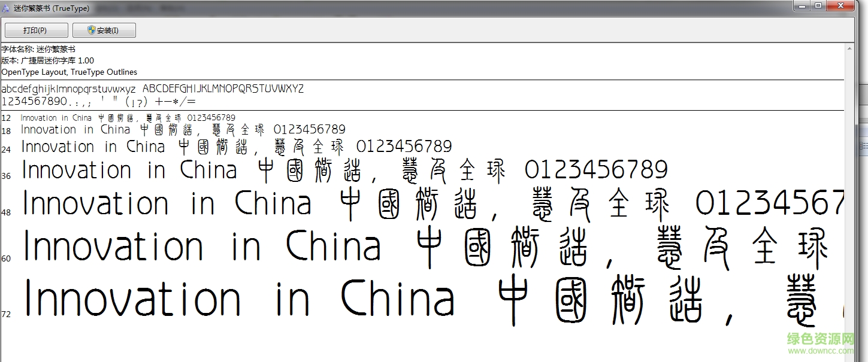Click the 安装(I) install button
Screen dimensions: 868x362
click(x=104, y=30)
